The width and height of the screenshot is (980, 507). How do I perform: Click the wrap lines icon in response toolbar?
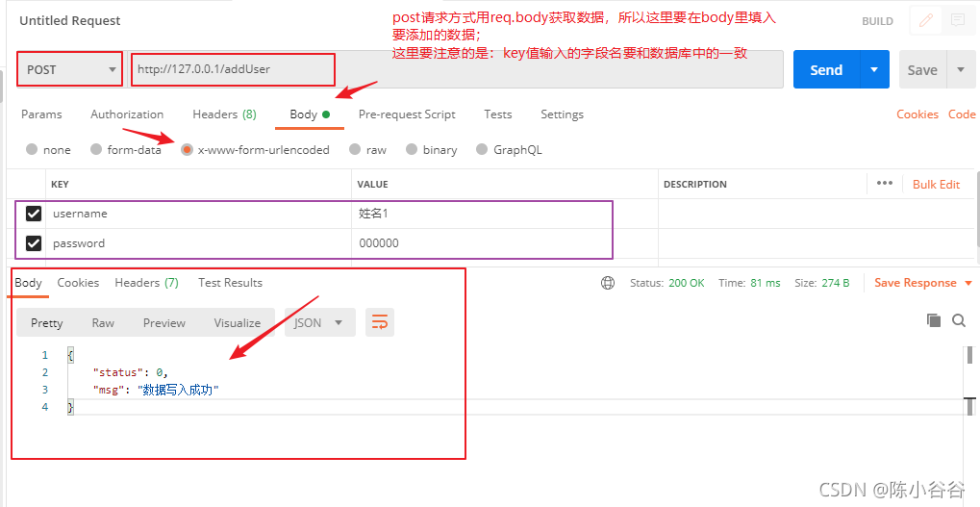[x=379, y=322]
